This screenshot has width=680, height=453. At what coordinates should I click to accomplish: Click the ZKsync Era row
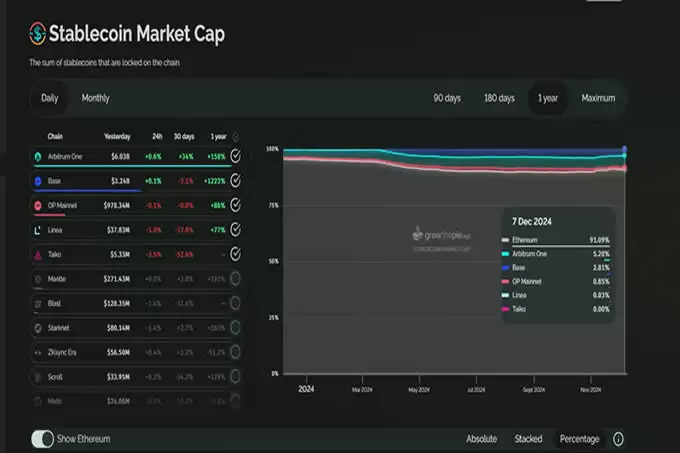pos(137,352)
